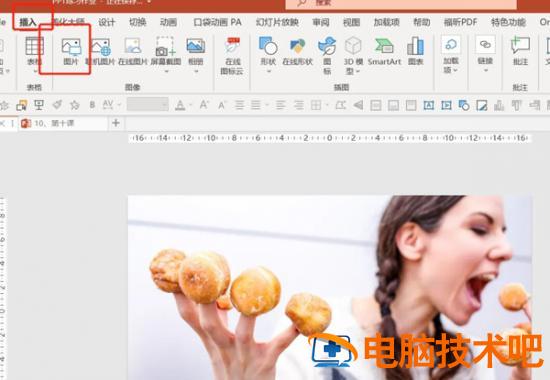This screenshot has height=380, width=550.
Task: Open the 形状 shapes gallery
Action: [x=268, y=55]
